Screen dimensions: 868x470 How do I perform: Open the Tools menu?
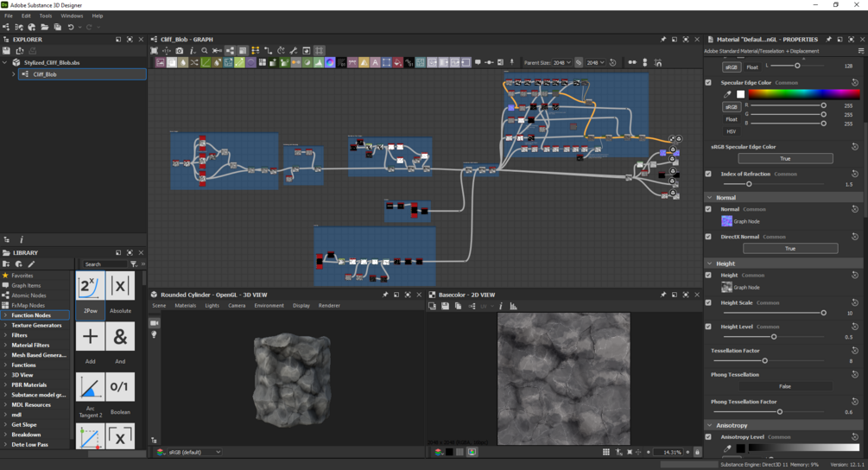point(45,16)
